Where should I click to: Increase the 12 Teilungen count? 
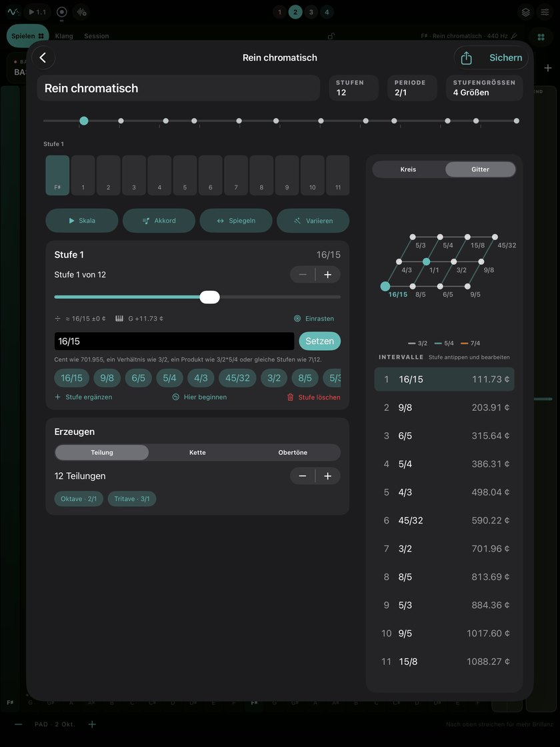(x=327, y=476)
